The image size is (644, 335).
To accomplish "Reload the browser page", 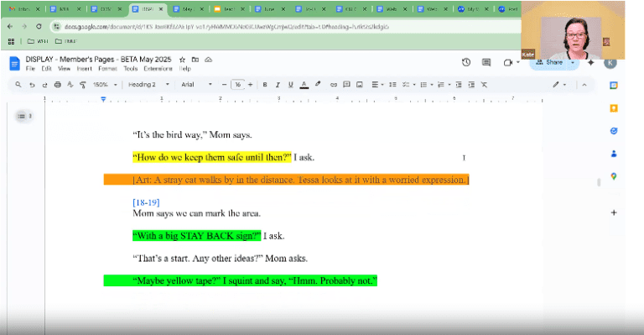I will pyautogui.click(x=39, y=26).
